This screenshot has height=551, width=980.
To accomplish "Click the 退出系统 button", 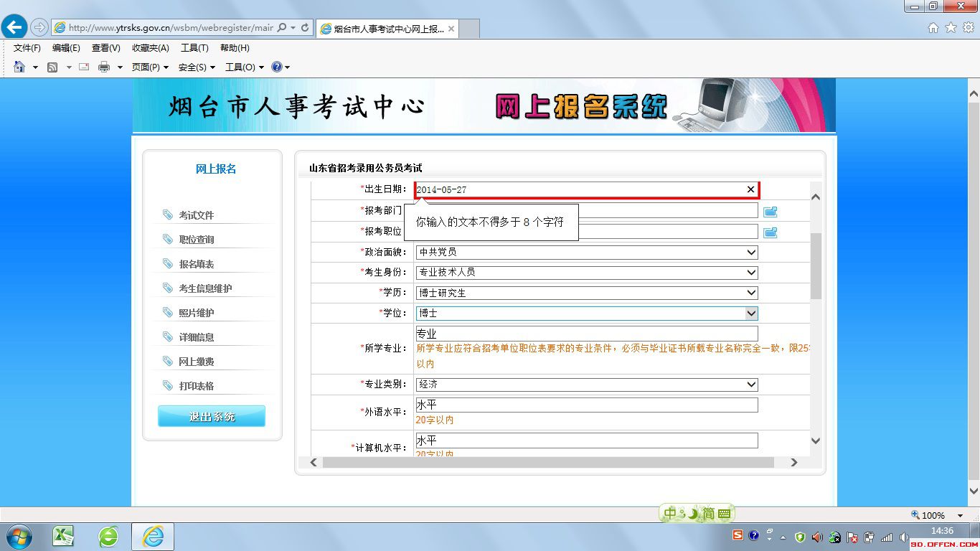I will (x=212, y=416).
